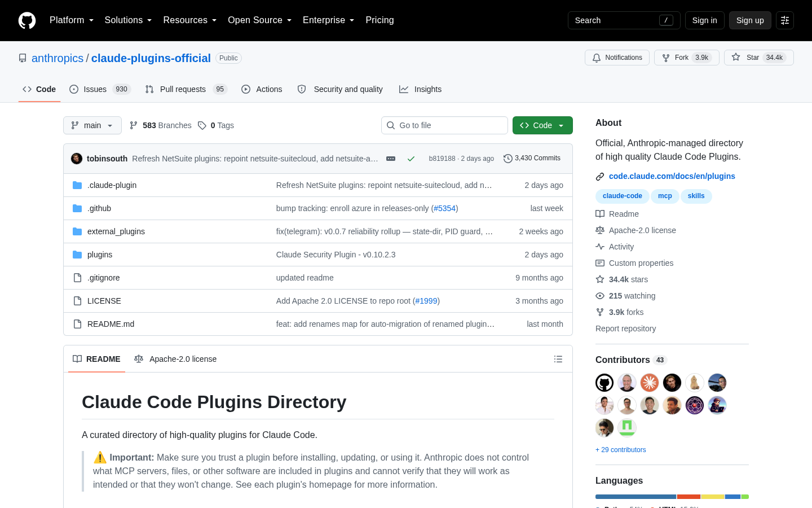The image size is (812, 508).
Task: Click the Go to file field
Action: tap(444, 125)
